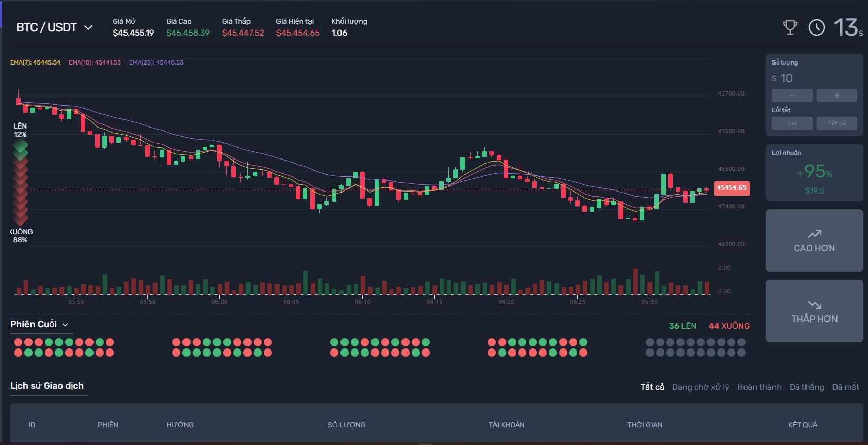
Task: Expand the Phiên Cuối dropdown
Action: [x=39, y=324]
